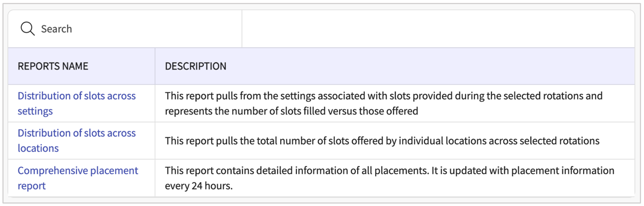The height and width of the screenshot is (206, 644).
Task: Click the empty area right of search box
Action: pos(438,29)
